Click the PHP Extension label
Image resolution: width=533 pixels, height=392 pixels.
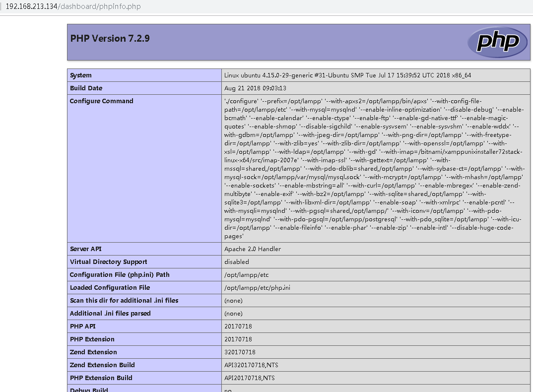[92, 339]
